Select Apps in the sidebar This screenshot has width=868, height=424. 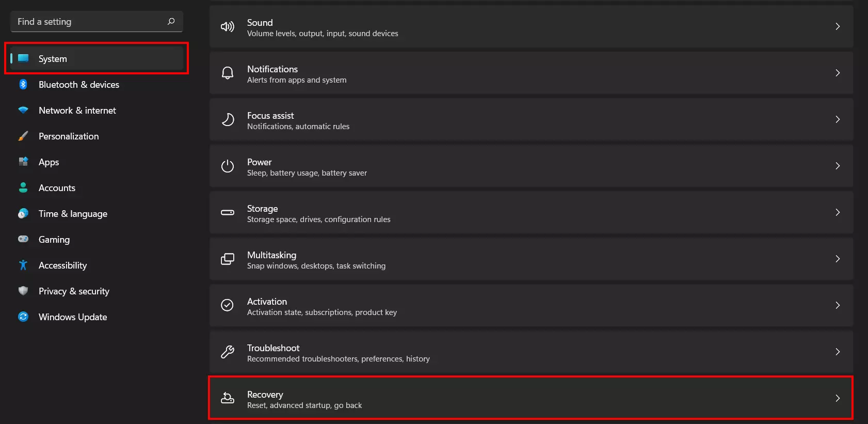(97, 162)
